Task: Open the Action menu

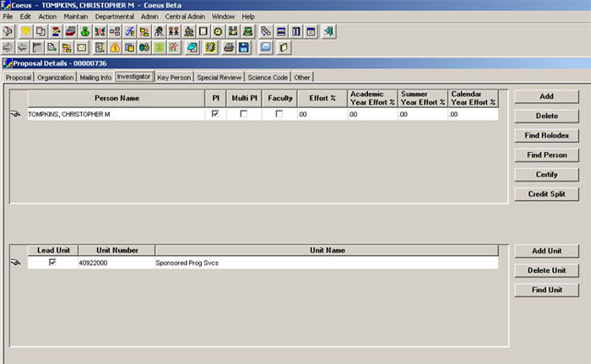Action: pos(47,17)
